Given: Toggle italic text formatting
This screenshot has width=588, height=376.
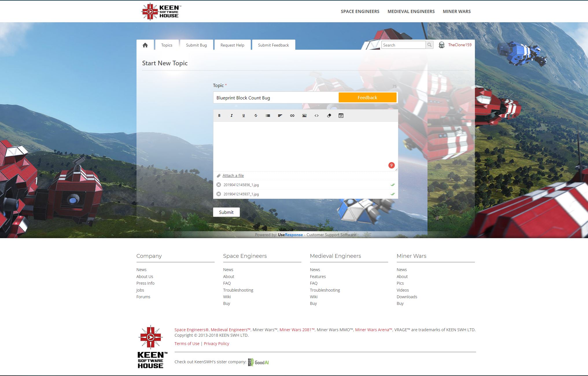Looking at the screenshot, I should coord(231,116).
